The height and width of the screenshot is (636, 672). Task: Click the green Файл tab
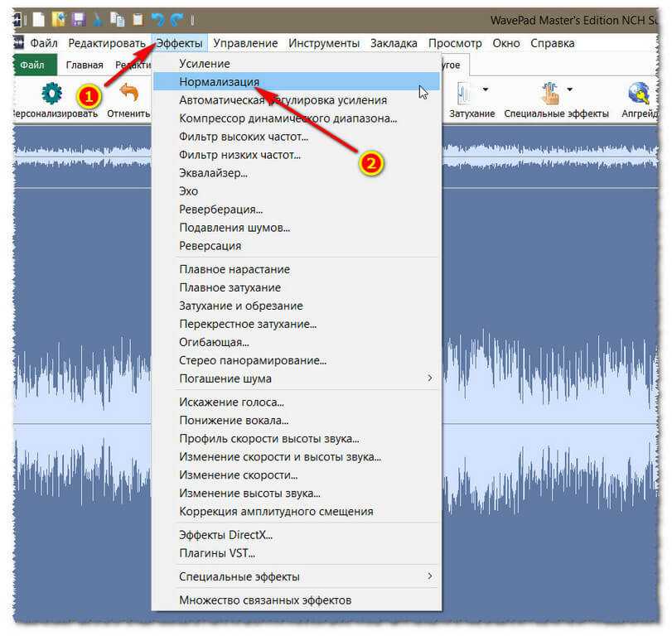(x=33, y=65)
